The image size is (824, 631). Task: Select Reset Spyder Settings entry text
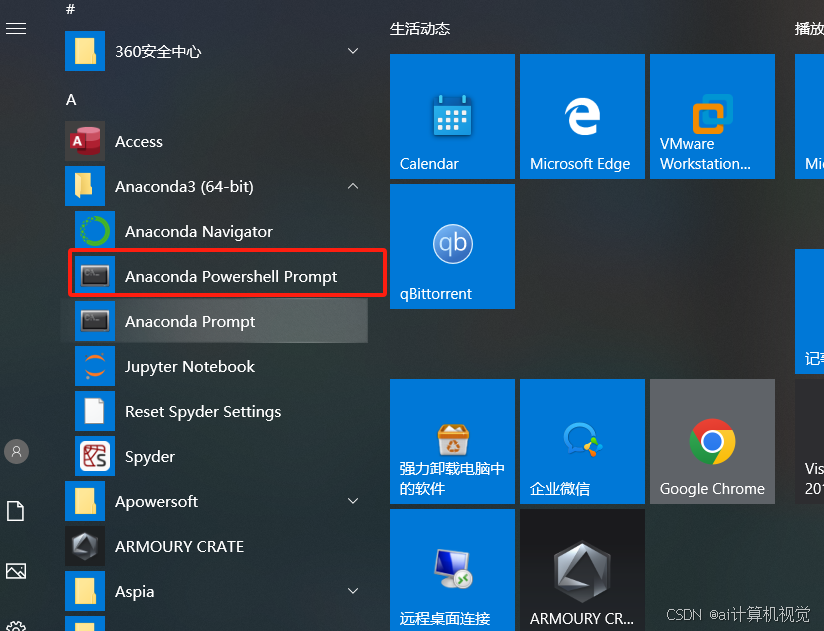tap(203, 411)
